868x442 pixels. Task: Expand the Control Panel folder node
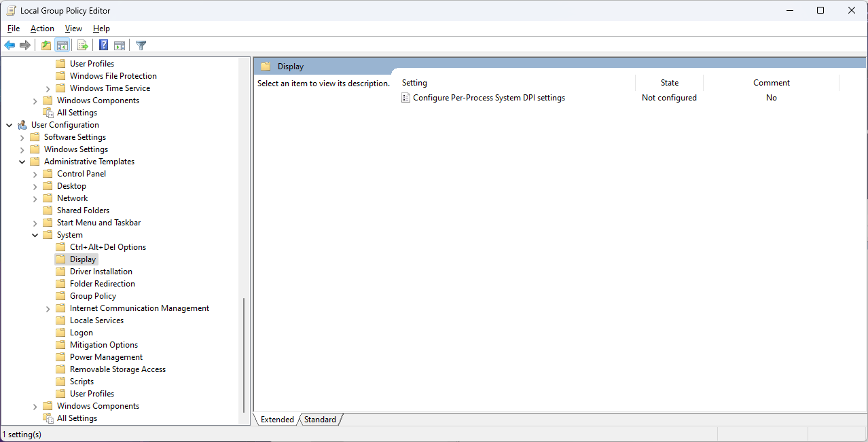(x=35, y=174)
